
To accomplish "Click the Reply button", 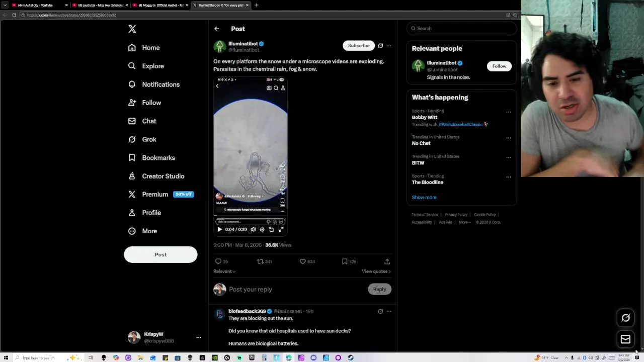I will 379,289.
